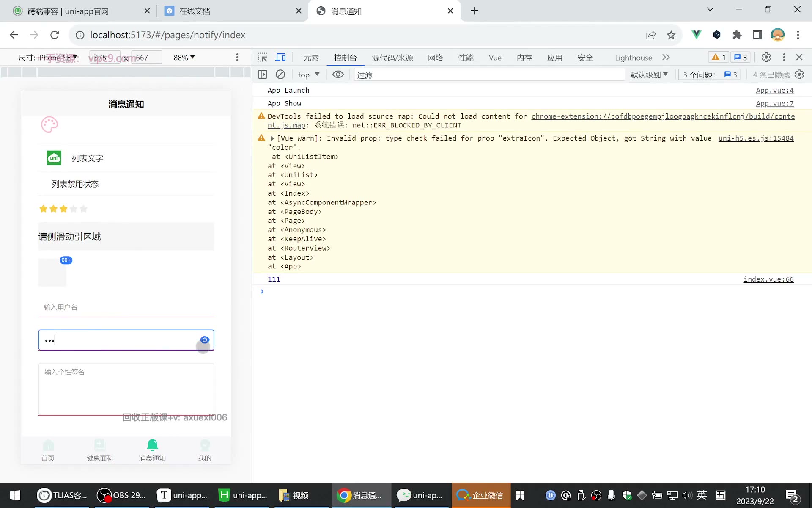Switch to the Lighthouse tab
The image size is (812, 508).
click(x=633, y=58)
